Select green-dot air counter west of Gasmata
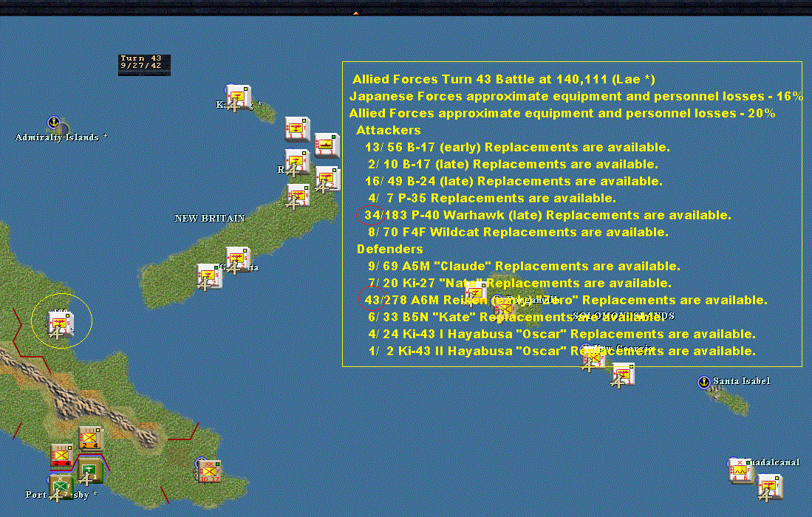 tap(209, 275)
